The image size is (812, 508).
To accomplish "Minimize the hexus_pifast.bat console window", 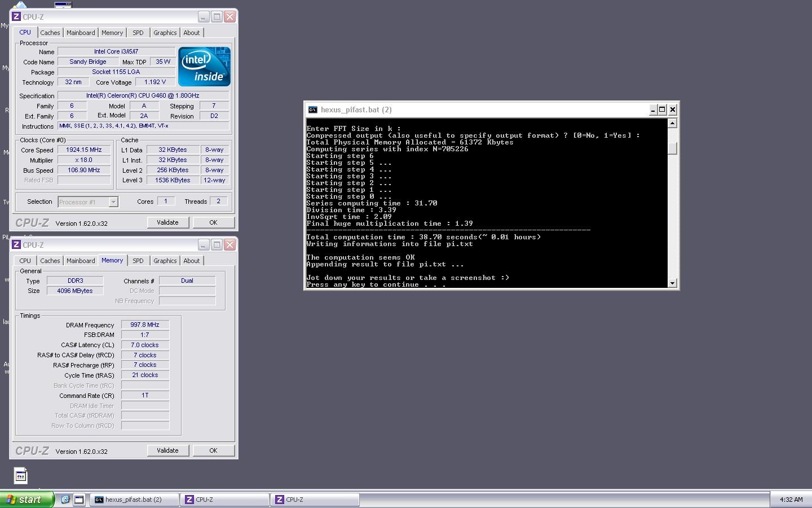I will click(x=652, y=110).
